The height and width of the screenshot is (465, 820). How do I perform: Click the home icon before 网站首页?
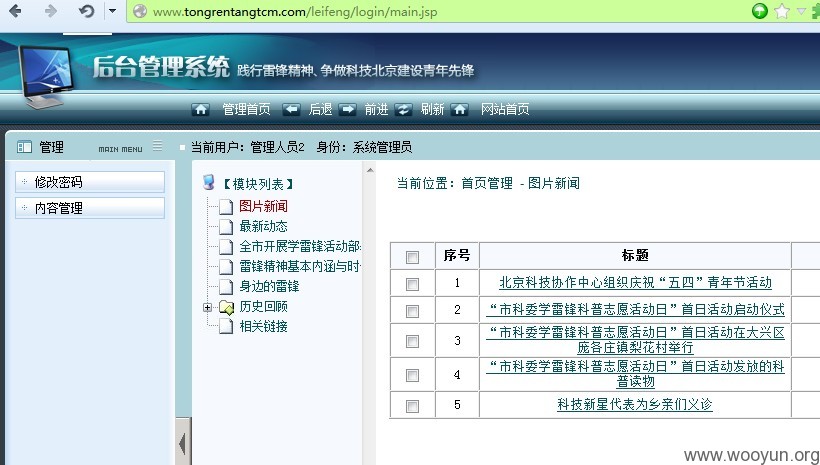pyautogui.click(x=459, y=109)
